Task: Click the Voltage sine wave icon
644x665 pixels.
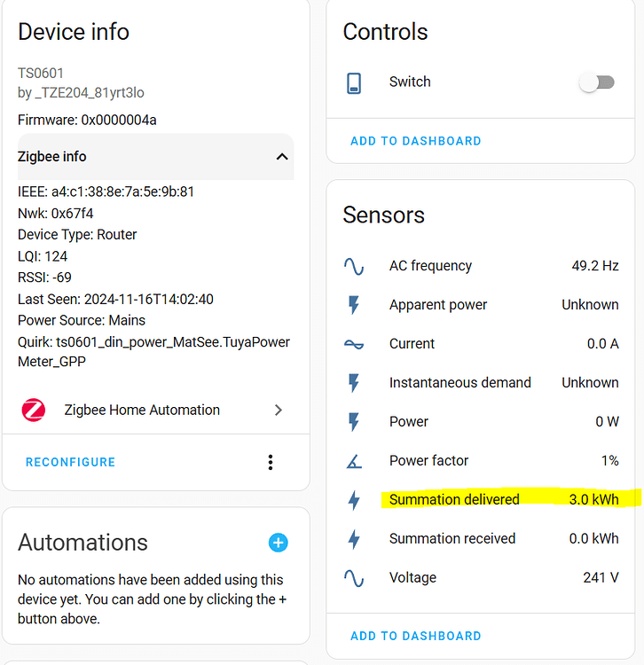Action: [x=354, y=578]
